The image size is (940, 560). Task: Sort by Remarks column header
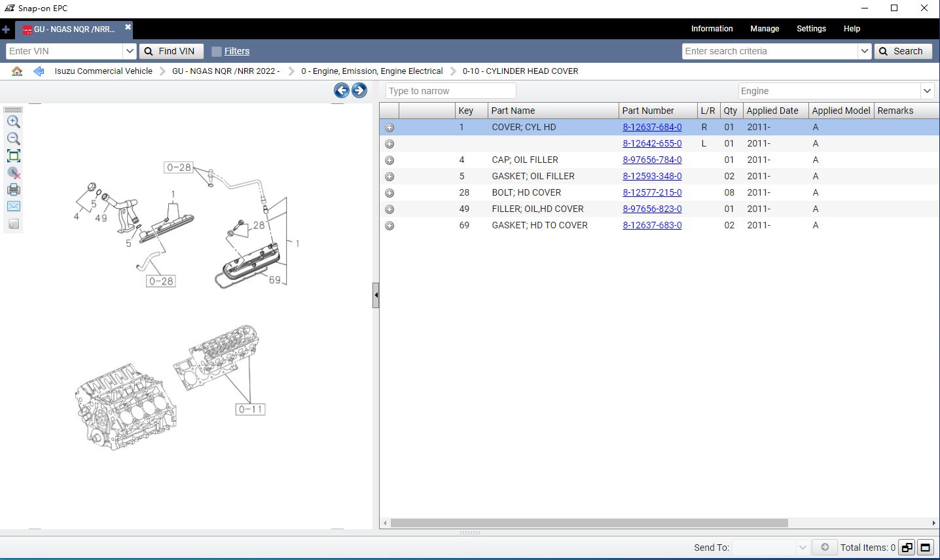906,111
